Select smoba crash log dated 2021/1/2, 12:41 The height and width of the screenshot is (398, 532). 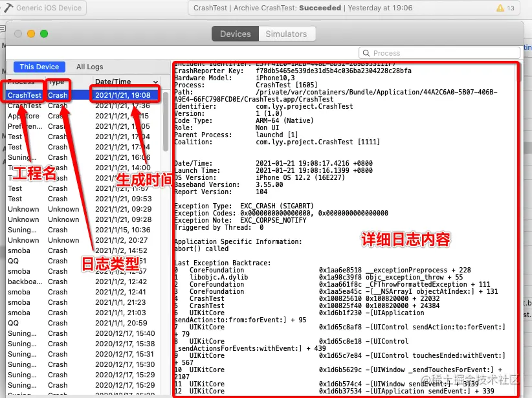(x=83, y=292)
